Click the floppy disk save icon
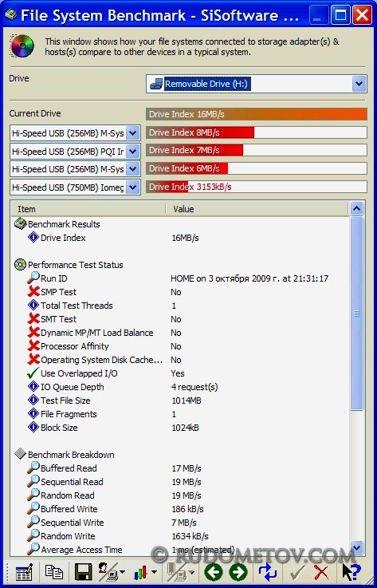377x588 pixels. [x=83, y=572]
